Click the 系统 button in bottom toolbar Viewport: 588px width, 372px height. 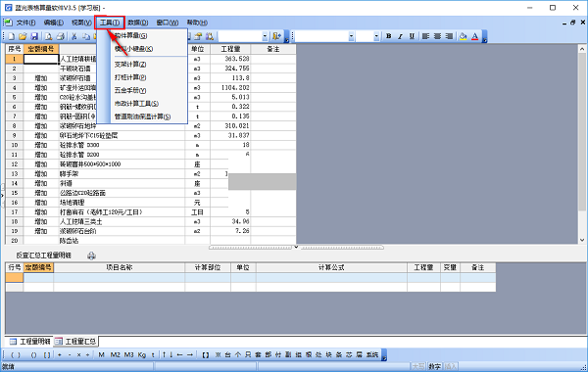(372, 354)
